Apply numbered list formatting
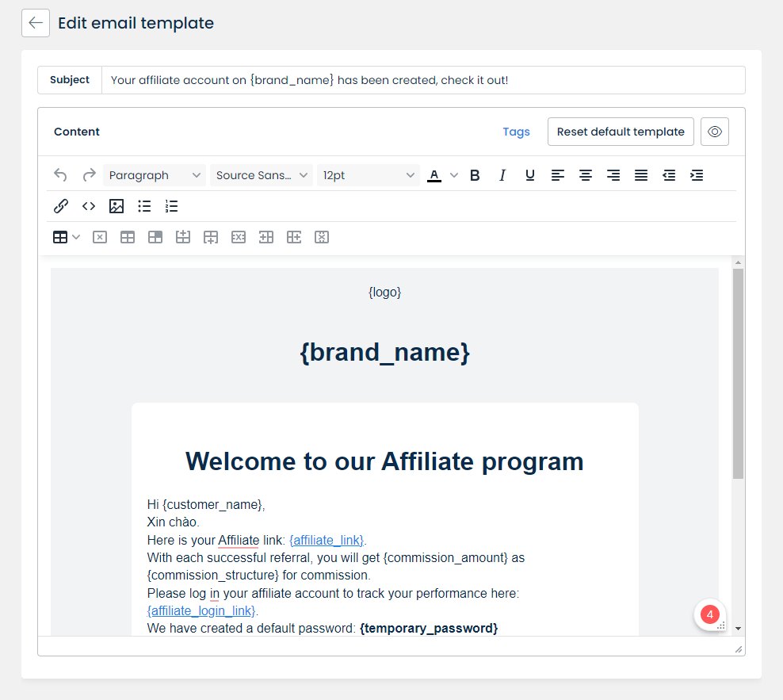 coord(172,206)
